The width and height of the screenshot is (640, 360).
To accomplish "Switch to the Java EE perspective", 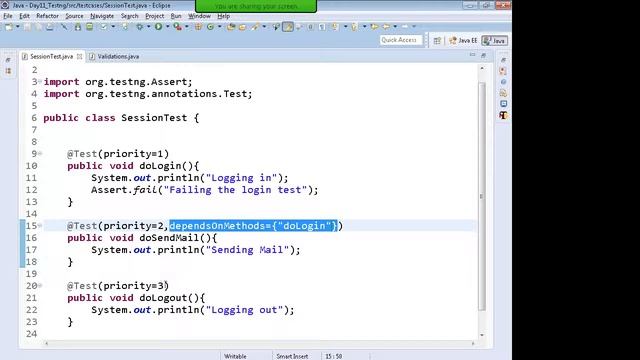I will click(x=463, y=40).
